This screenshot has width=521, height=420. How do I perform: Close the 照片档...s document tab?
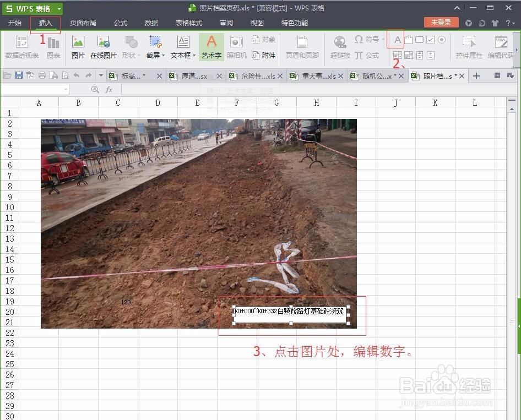pyautogui.click(x=462, y=76)
